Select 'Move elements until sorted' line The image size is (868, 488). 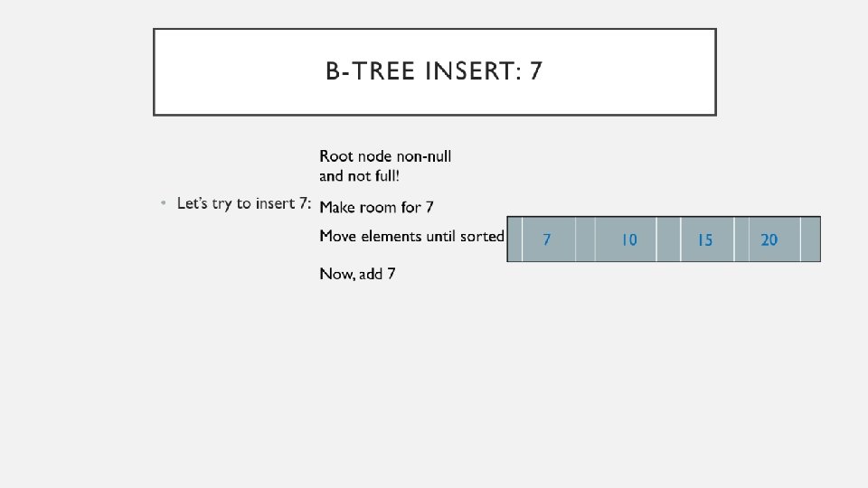click(411, 236)
